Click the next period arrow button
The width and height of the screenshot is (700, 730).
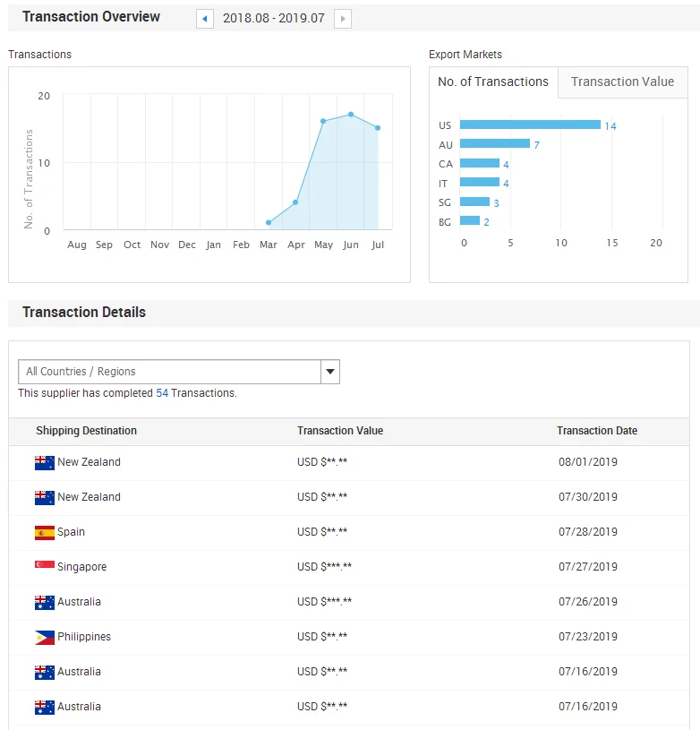pos(343,19)
